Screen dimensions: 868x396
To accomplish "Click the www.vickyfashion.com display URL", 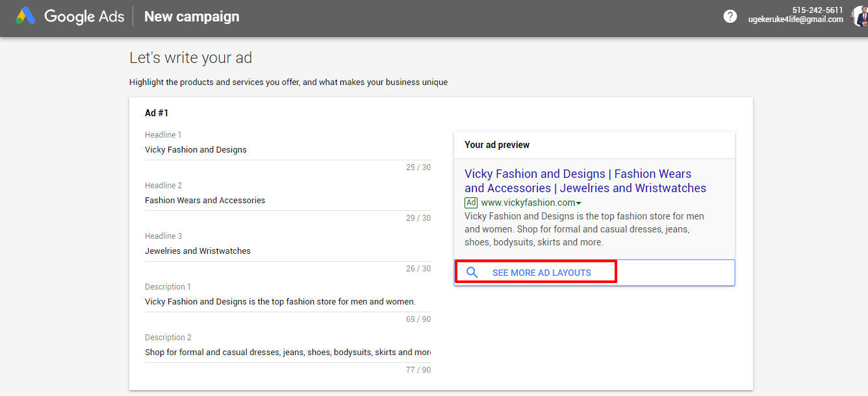I will point(528,203).
